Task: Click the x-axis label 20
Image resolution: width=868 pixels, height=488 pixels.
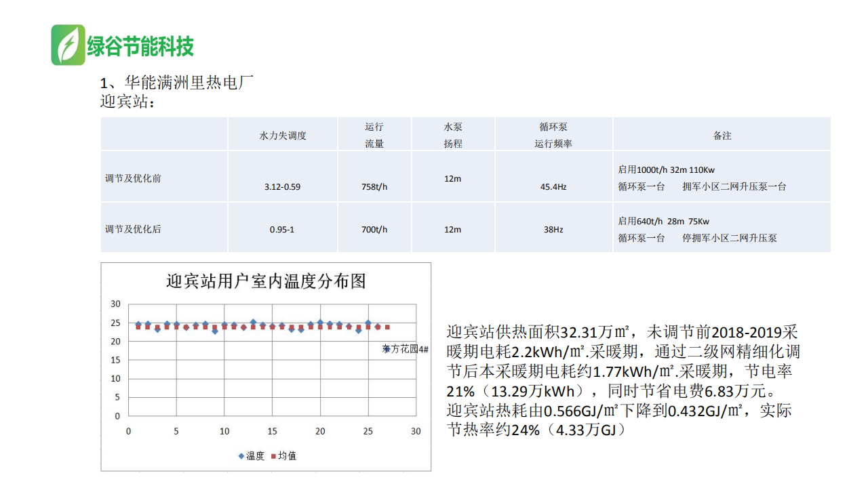Action: point(320,431)
